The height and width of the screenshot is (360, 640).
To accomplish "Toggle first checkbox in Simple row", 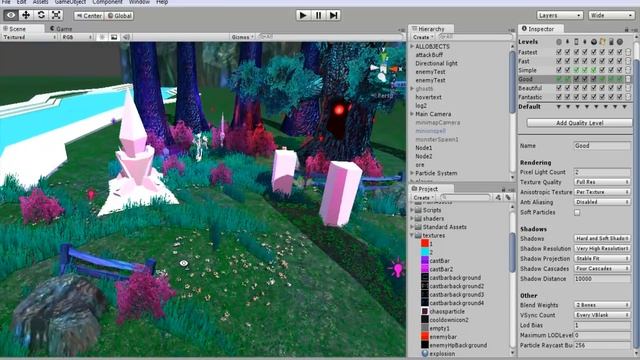I will 559,70.
